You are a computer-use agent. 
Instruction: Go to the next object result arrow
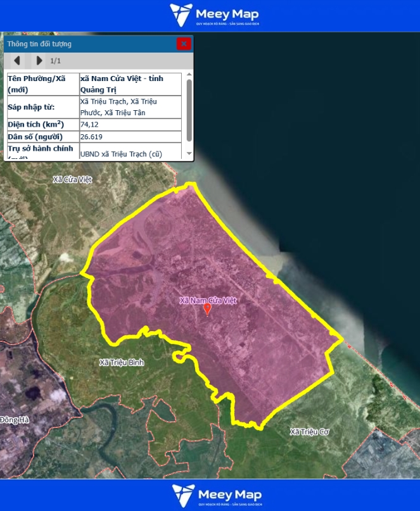(39, 61)
